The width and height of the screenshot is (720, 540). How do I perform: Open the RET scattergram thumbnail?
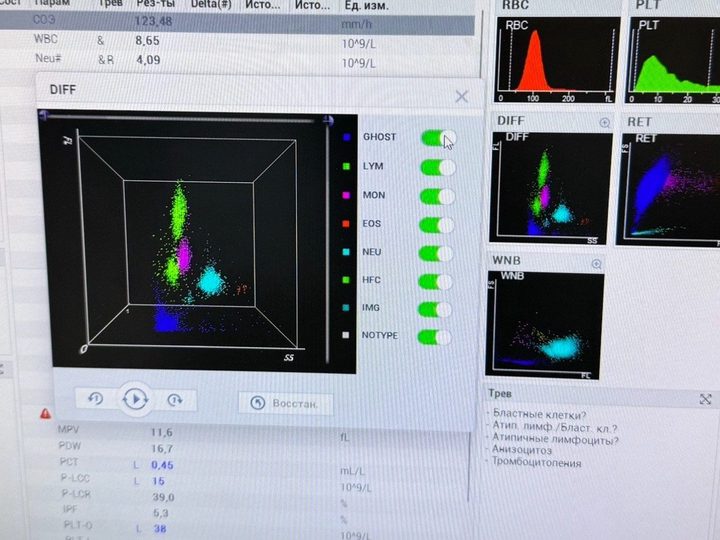(x=669, y=190)
